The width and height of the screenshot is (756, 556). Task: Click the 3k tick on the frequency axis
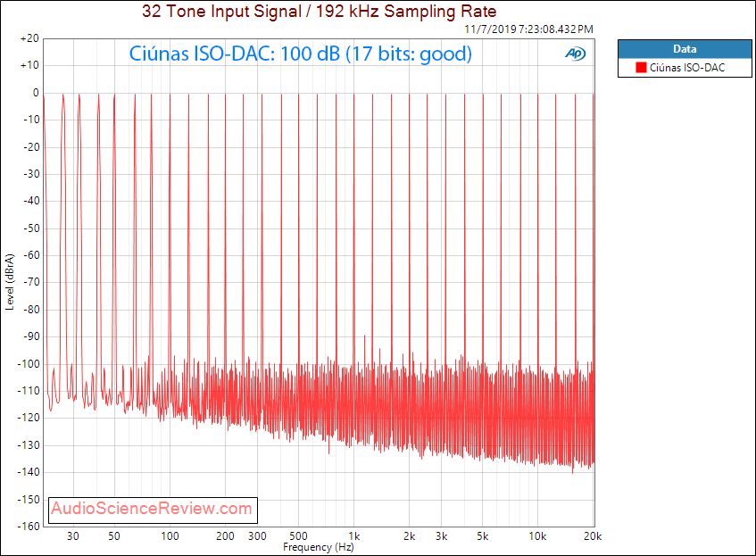pos(442,536)
